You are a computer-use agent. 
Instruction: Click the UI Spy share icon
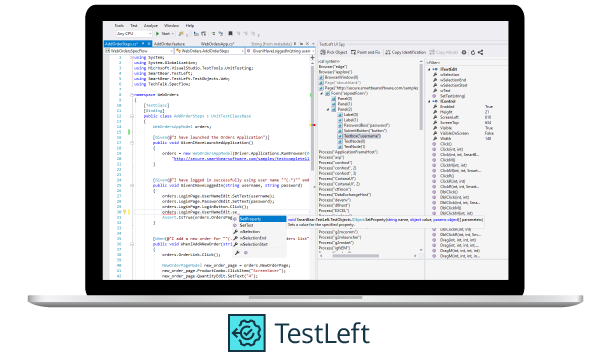click(x=480, y=52)
